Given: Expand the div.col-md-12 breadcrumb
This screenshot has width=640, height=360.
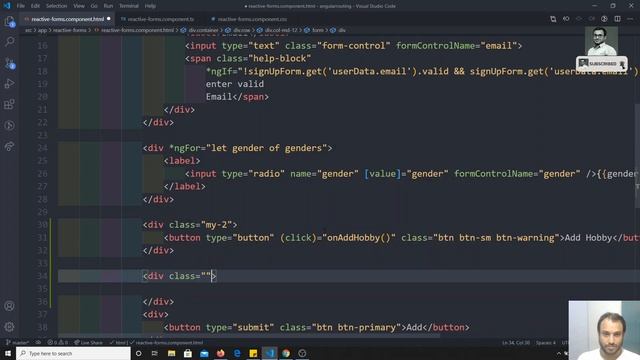Looking at the screenshot, I should click(x=278, y=30).
